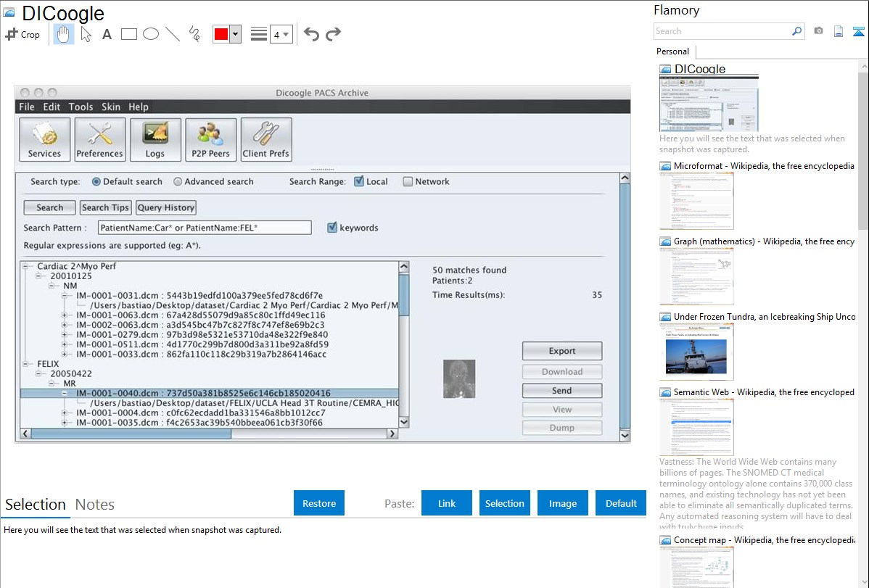The image size is (869, 588).
Task: Click the camera capture icon
Action: point(818,31)
